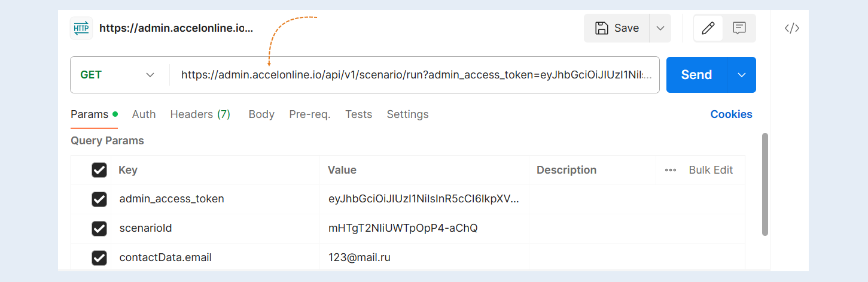Toggle the select-all params checkbox
The image size is (868, 282).
[99, 170]
